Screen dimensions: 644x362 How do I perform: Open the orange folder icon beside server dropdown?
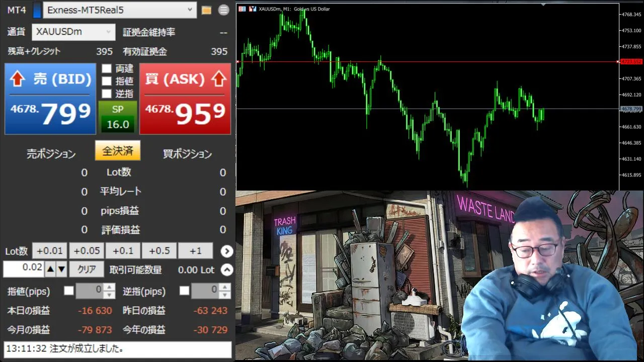click(206, 10)
